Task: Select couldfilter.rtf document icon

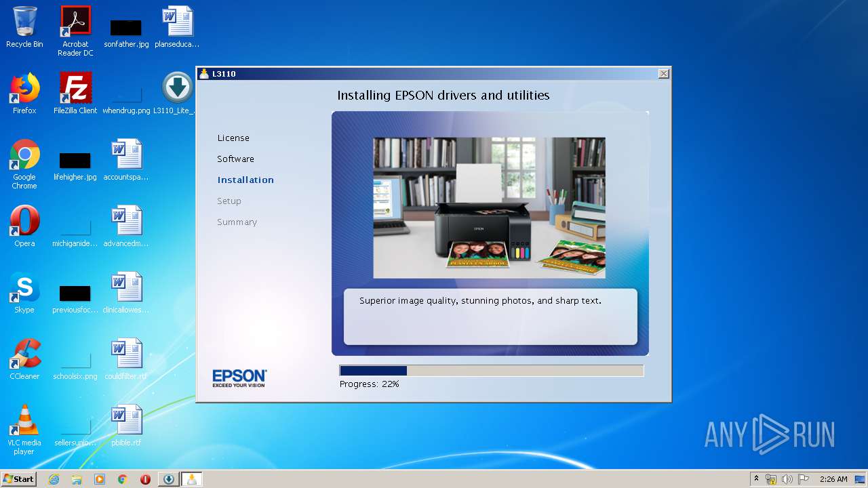Action: tap(126, 359)
